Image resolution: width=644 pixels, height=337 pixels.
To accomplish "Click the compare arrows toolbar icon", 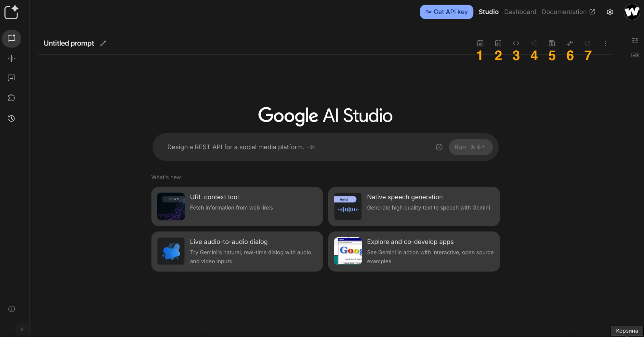I will pyautogui.click(x=570, y=43).
